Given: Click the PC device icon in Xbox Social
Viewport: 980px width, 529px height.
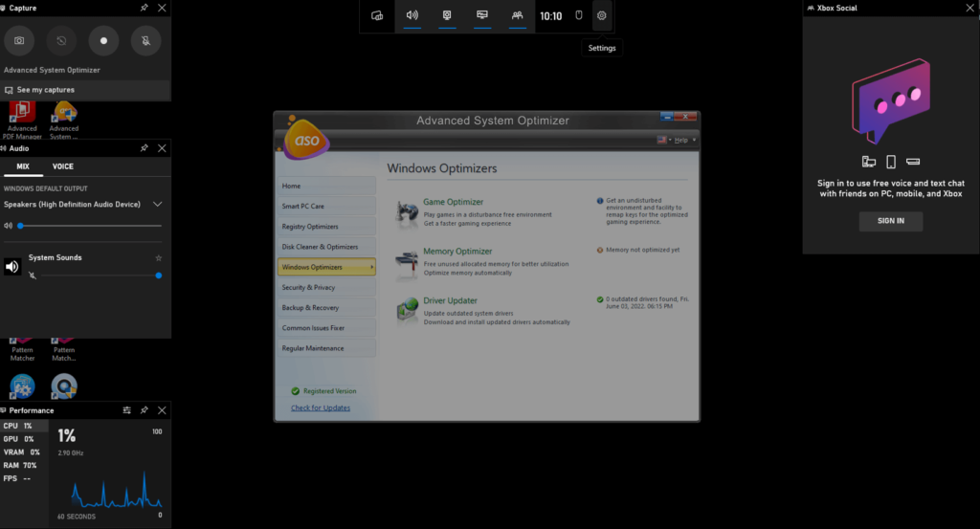Looking at the screenshot, I should click(869, 162).
